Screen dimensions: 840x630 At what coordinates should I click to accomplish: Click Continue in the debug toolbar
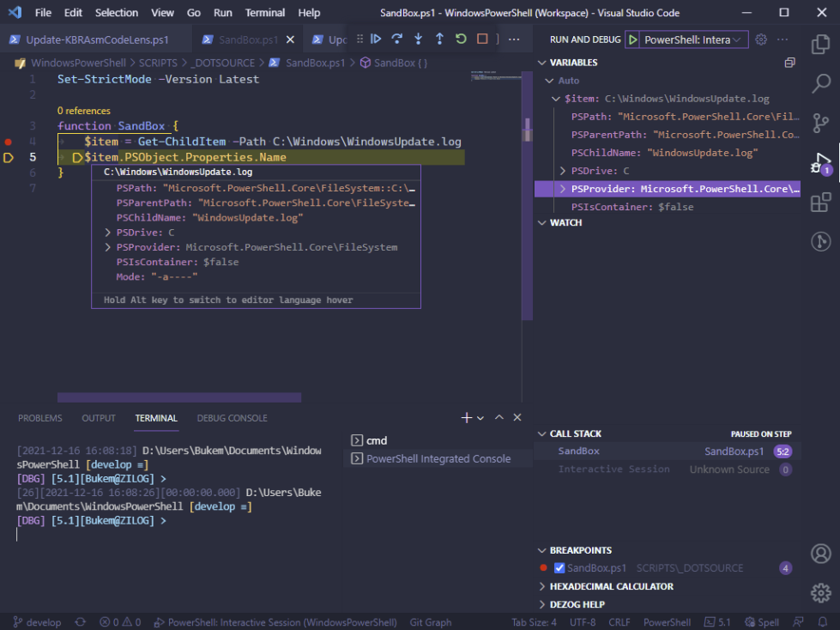pyautogui.click(x=376, y=39)
